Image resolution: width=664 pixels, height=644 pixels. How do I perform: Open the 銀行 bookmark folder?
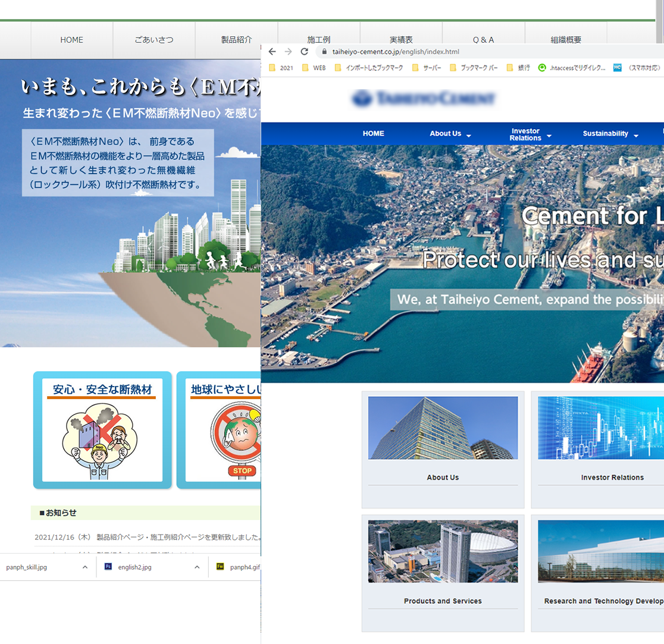518,68
